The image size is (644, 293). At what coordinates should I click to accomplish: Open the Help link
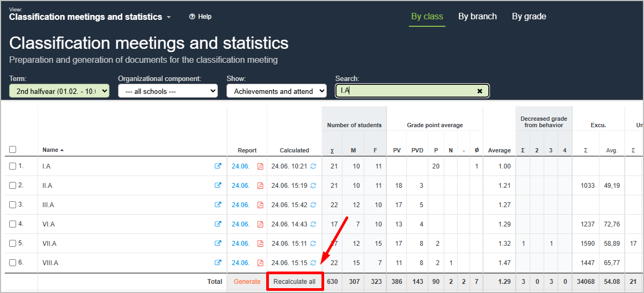200,17
